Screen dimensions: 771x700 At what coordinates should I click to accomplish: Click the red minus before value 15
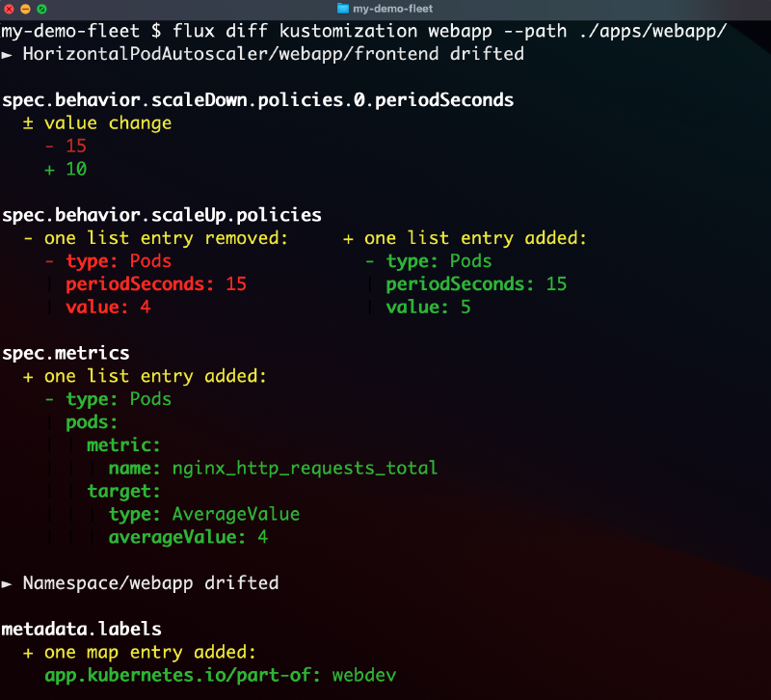[x=49, y=147]
